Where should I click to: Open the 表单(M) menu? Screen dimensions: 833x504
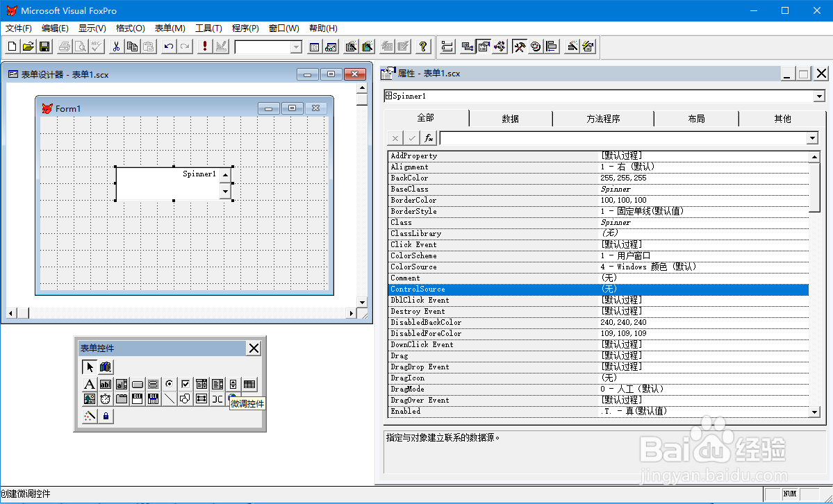(170, 28)
